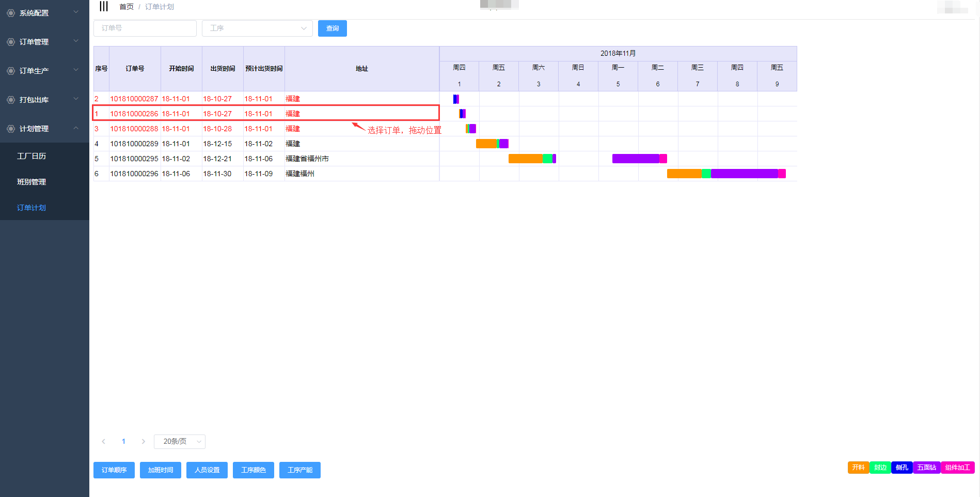Click the sidebar collapse hamburger icon
Viewport: 980px width, 497px height.
[104, 6]
